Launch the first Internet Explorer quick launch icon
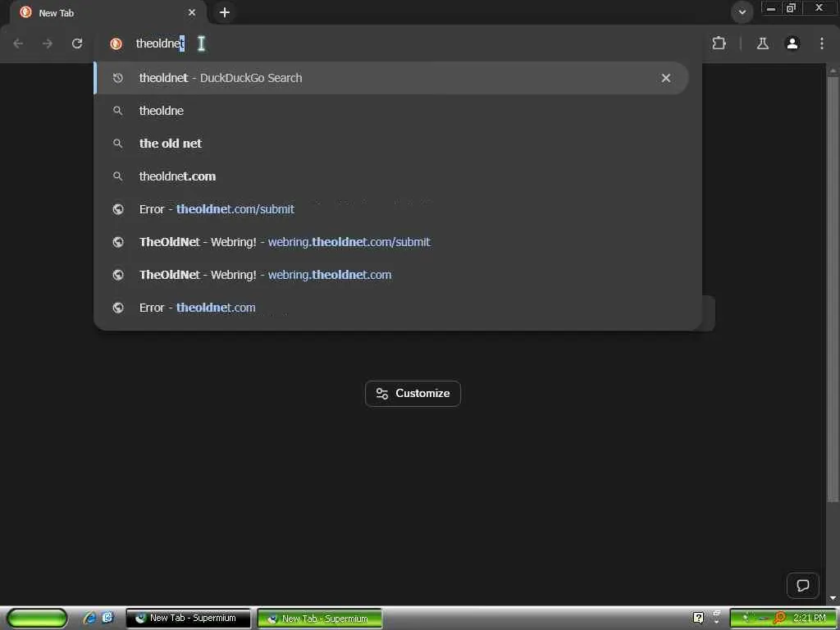 (89, 619)
